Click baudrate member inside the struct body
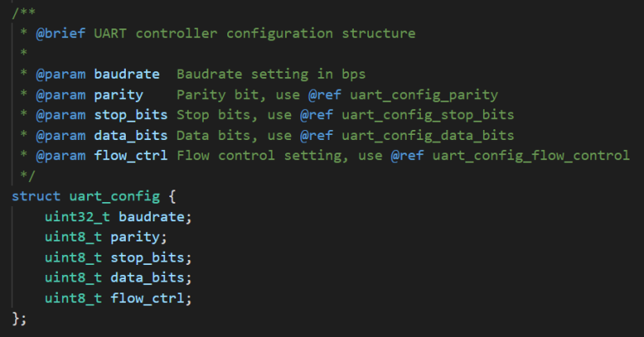644x337 pixels. (161, 216)
